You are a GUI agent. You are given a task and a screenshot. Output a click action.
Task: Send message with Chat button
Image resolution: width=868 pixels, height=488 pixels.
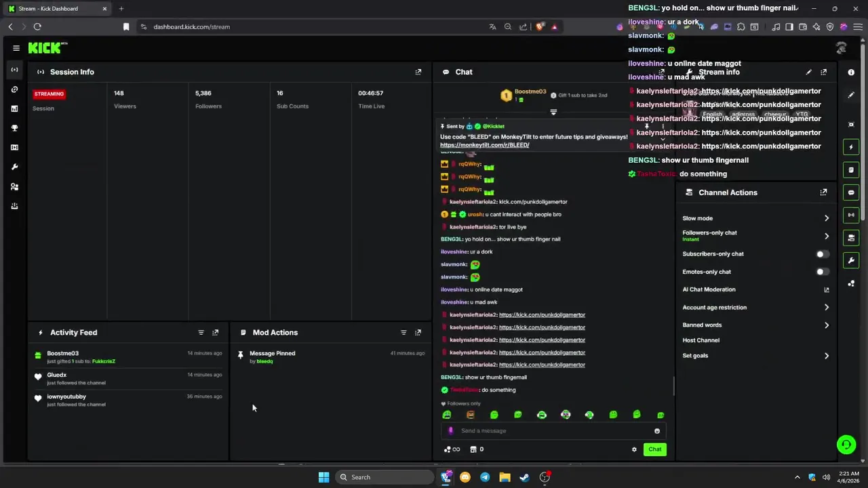tap(655, 449)
